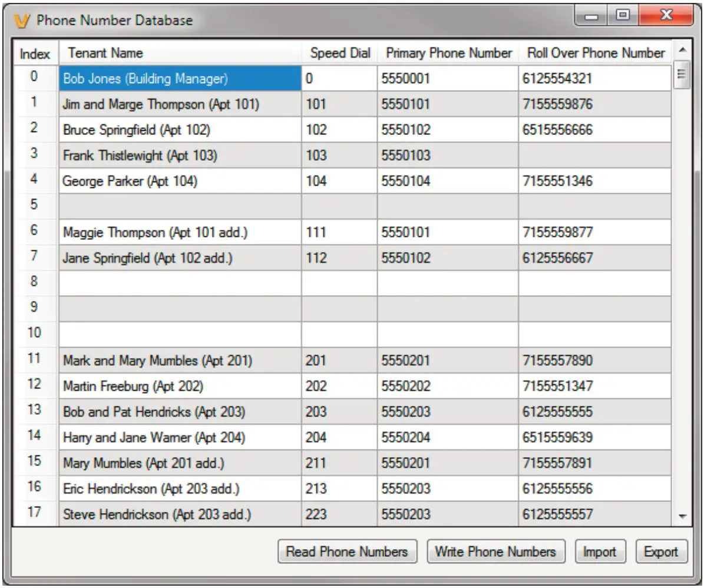Select Maggie Thompson (Apt 101 add.) cell
Viewport: 704px width, 588px height.
click(180, 232)
